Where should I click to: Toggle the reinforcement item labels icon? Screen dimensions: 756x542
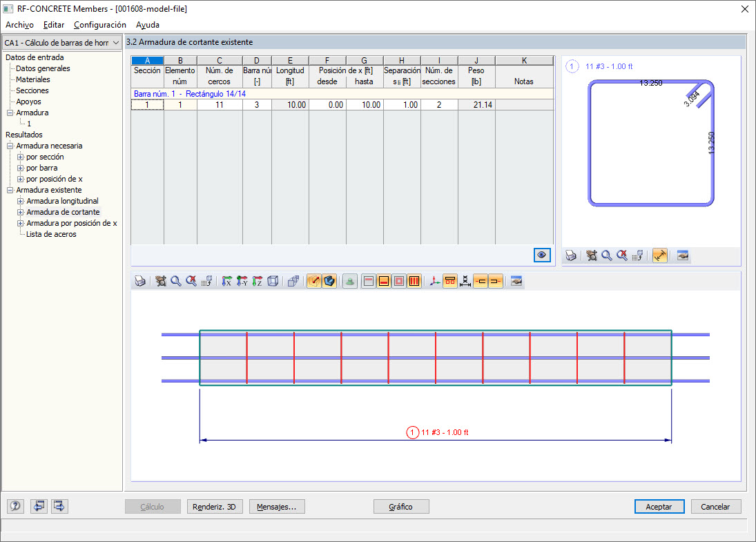tap(450, 281)
